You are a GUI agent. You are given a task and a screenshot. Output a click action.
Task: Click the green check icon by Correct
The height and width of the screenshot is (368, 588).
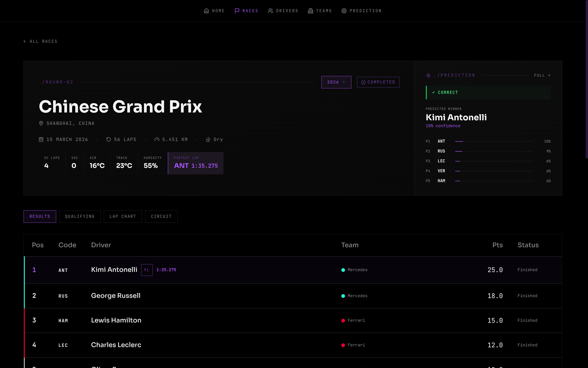click(x=433, y=92)
